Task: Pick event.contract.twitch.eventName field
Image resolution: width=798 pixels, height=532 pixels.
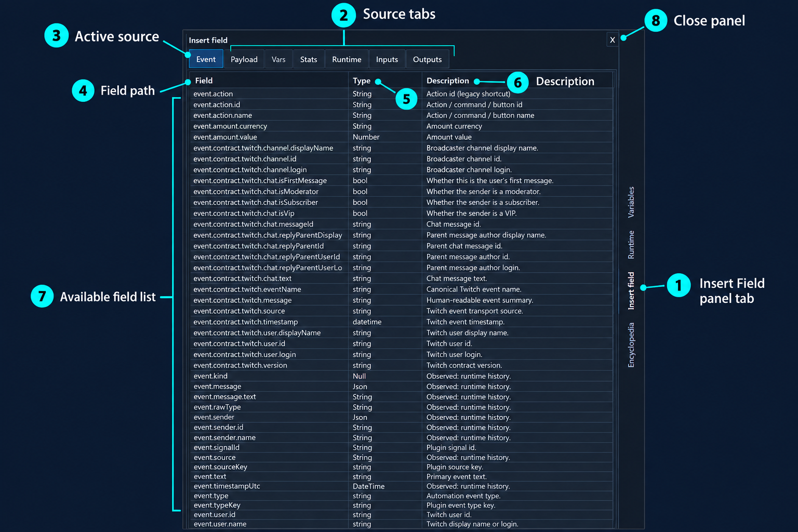Action: pyautogui.click(x=401, y=289)
